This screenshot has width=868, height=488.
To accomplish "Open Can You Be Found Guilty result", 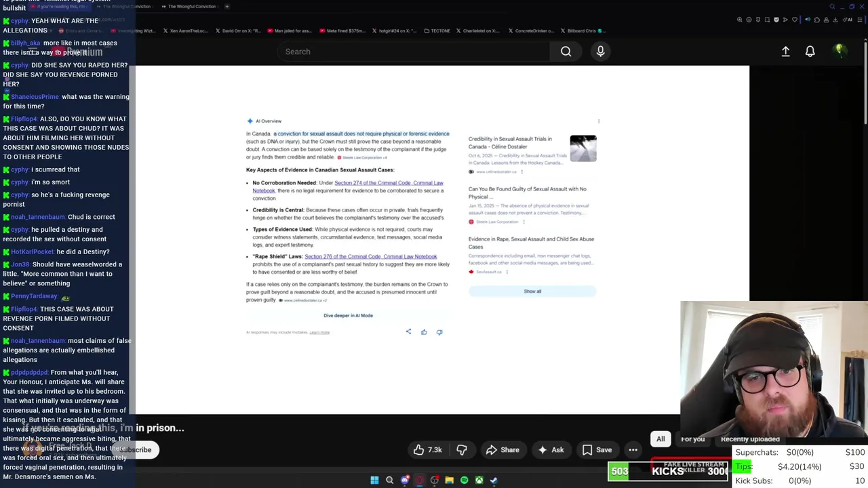I will tap(528, 192).
